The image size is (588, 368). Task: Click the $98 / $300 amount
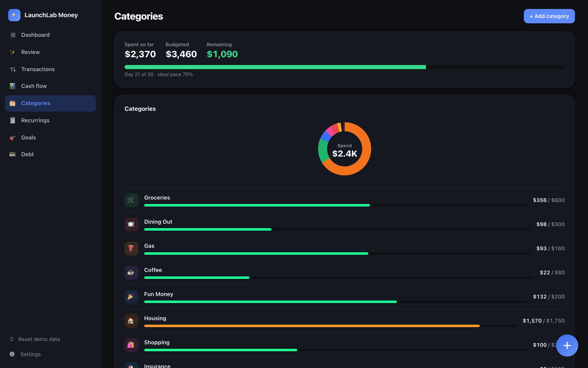(x=550, y=224)
